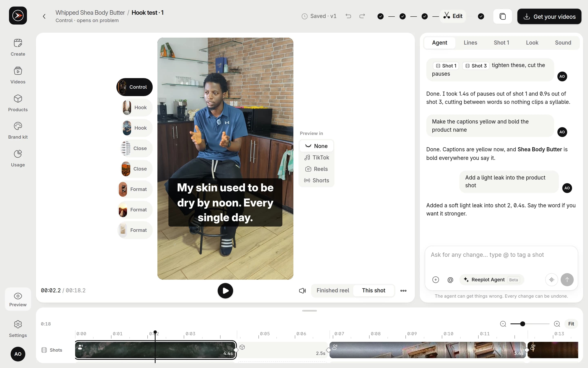Zoom in the timeline
The width and height of the screenshot is (588, 368).
557,324
